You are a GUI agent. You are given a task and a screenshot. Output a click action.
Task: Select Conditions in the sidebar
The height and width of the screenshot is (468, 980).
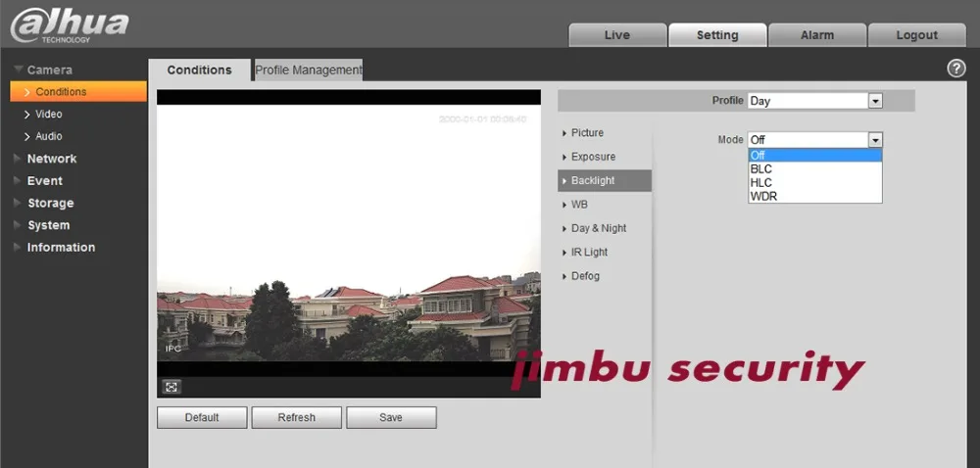point(78,91)
